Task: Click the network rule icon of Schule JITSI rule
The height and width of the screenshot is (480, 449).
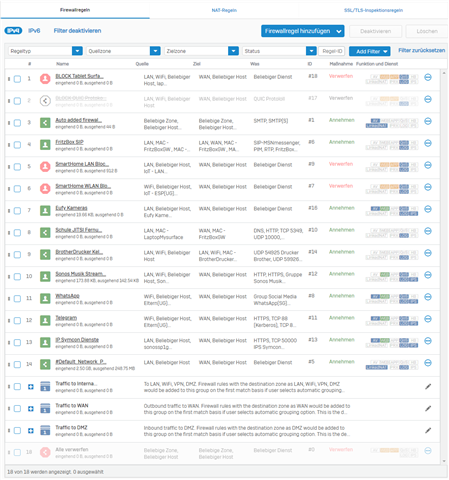Action: (x=45, y=232)
